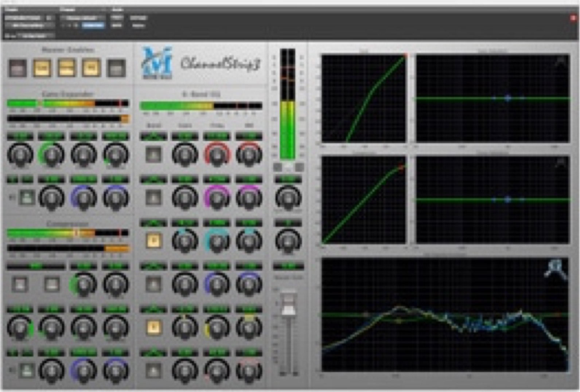Screen dimensions: 580x392
Task: Click the second square button in the Compressor section
Action: pos(52,284)
